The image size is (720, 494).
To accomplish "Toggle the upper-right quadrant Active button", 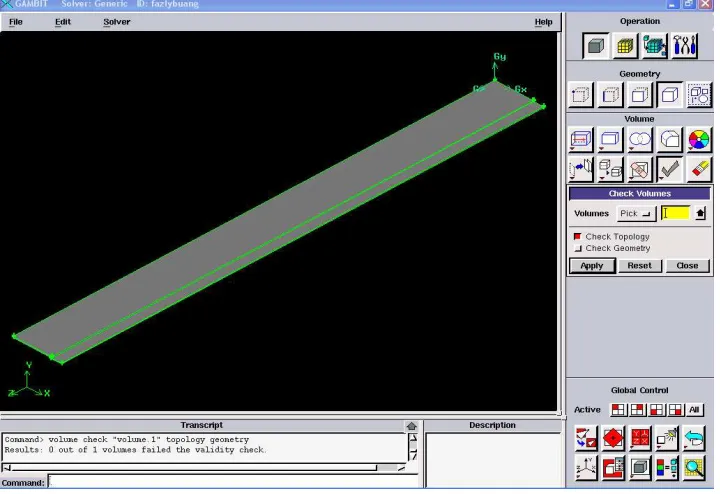I will point(637,410).
